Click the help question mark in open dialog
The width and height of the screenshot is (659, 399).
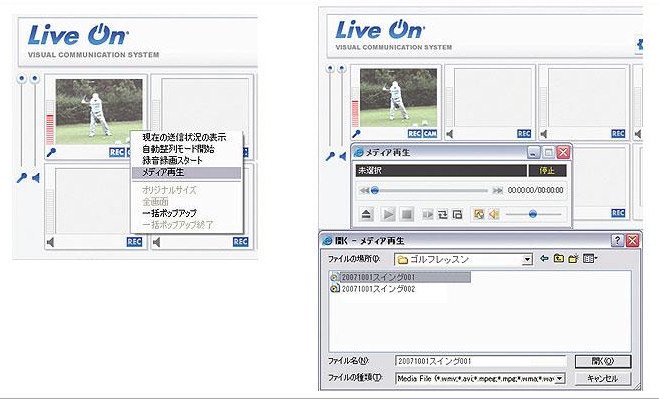[x=617, y=240]
